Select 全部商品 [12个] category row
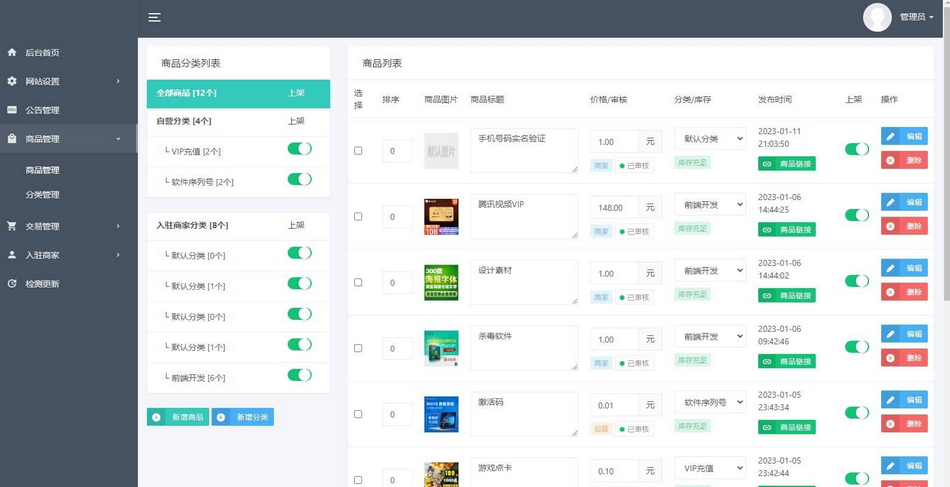 click(x=238, y=93)
